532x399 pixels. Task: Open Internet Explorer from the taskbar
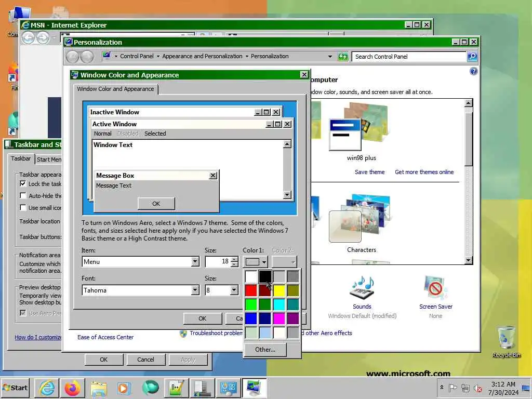tap(47, 388)
